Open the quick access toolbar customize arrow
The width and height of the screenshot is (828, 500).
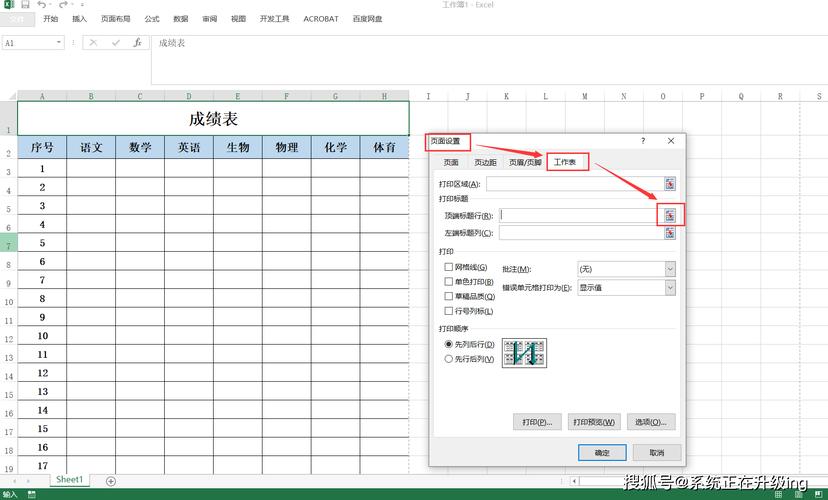[82, 5]
